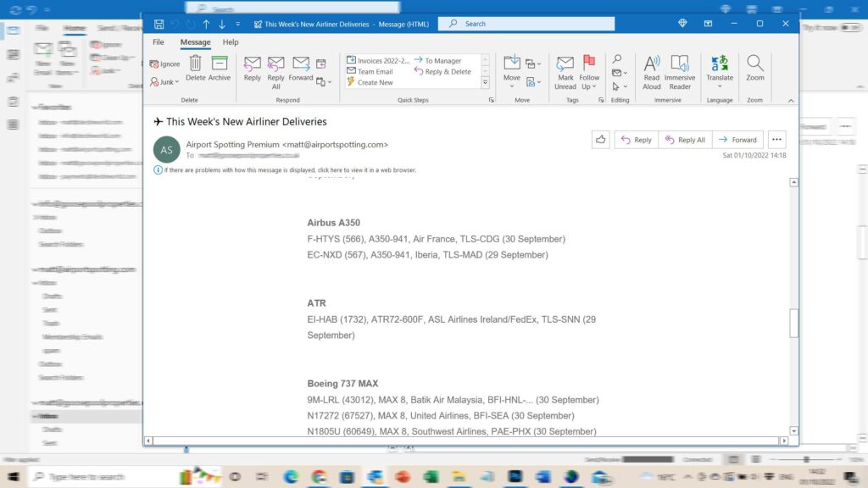The height and width of the screenshot is (488, 868).
Task: Save the message via the floppy disk icon
Action: [x=159, y=25]
